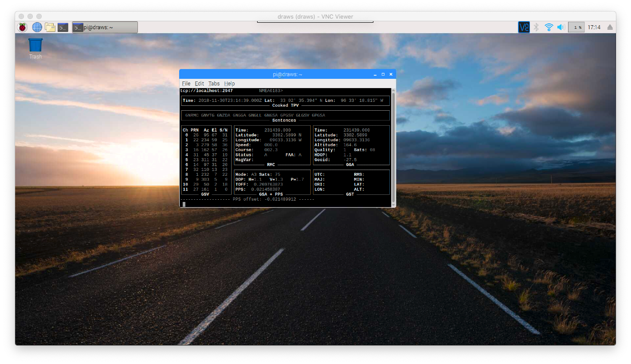Open the VNC Server tray icon
The width and height of the screenshot is (631, 364).
[524, 27]
